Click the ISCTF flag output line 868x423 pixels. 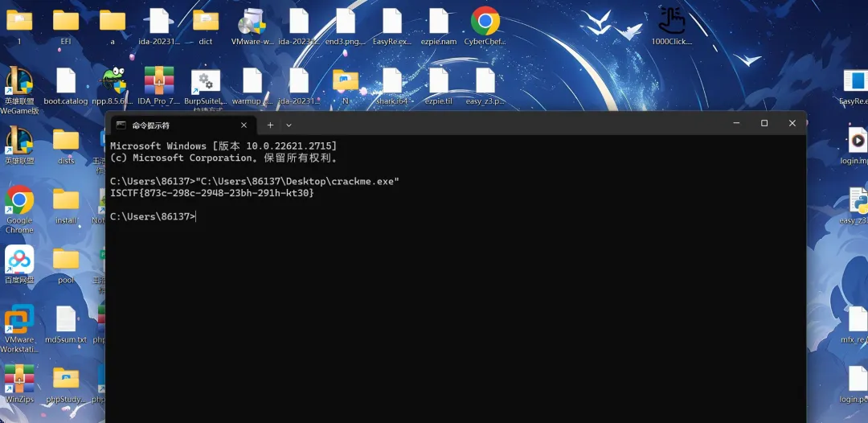tap(212, 193)
